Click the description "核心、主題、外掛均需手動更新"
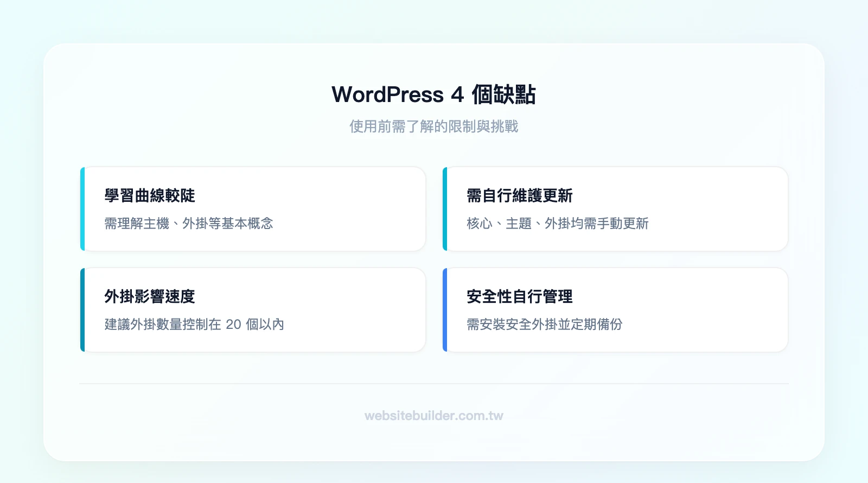The image size is (868, 483). 558,224
